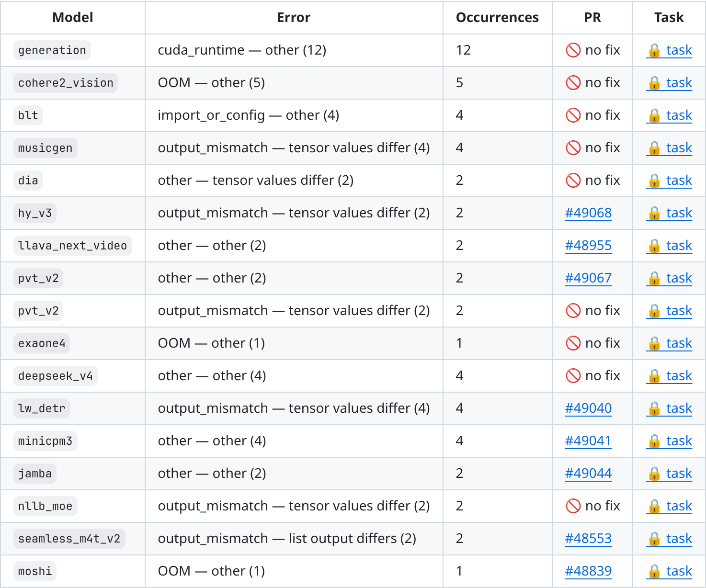Open the task link in the hy_v3 row
Image resolution: width=706 pixels, height=588 pixels.
669,213
